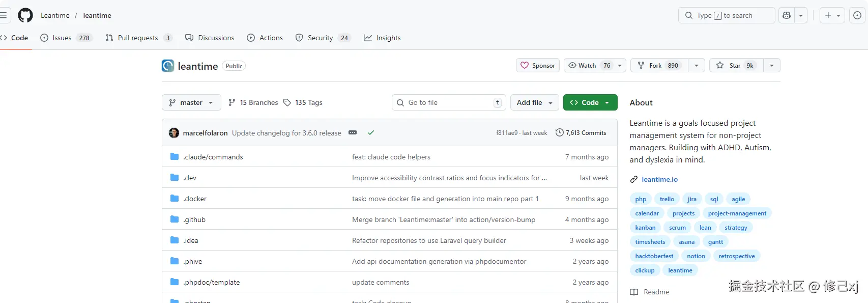Open the .phive folder
The height and width of the screenshot is (303, 868).
click(x=193, y=261)
